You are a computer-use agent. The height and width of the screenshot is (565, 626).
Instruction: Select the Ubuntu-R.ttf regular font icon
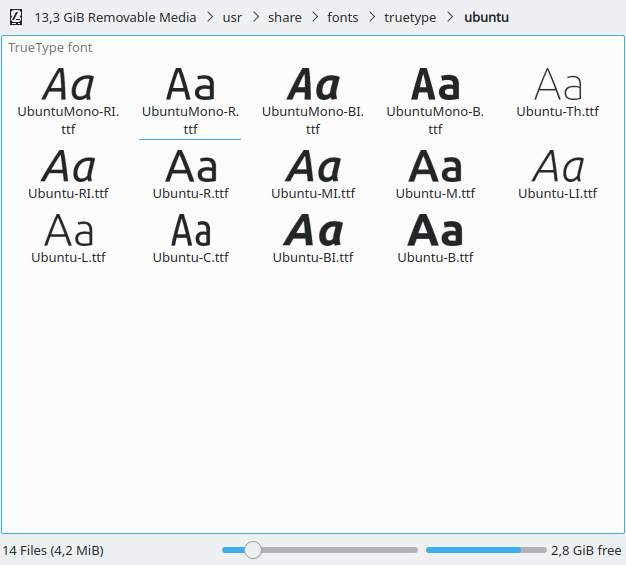(x=191, y=166)
